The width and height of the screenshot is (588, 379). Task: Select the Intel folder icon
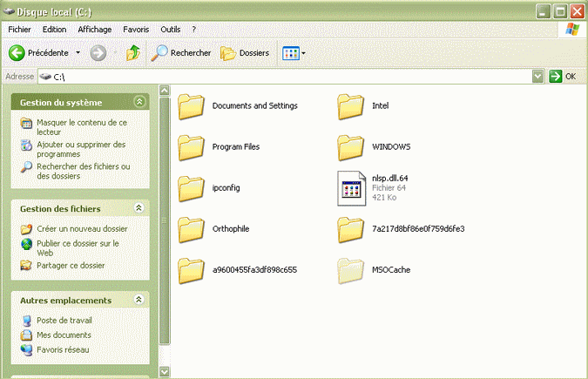pyautogui.click(x=351, y=107)
